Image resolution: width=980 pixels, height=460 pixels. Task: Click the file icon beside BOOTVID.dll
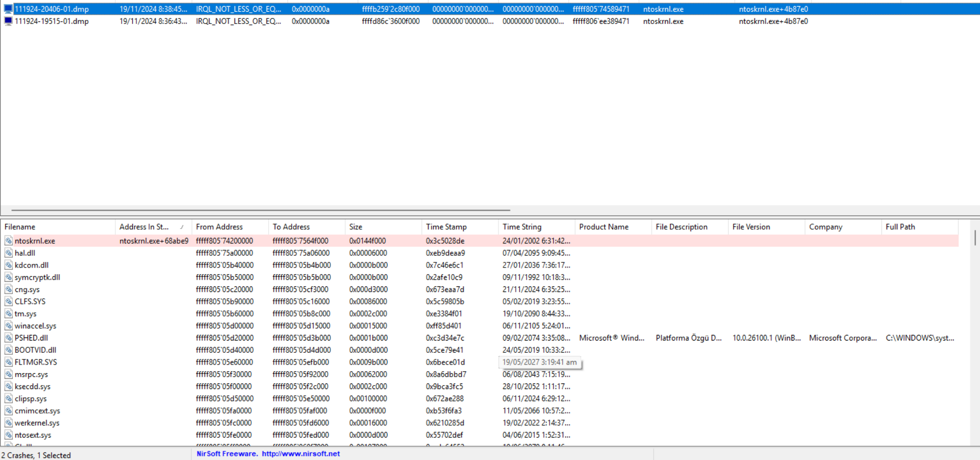coord(9,350)
